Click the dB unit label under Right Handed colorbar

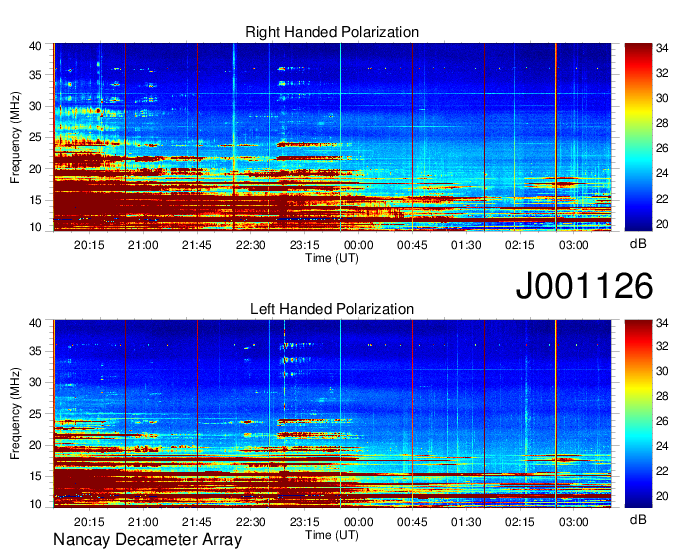638,244
